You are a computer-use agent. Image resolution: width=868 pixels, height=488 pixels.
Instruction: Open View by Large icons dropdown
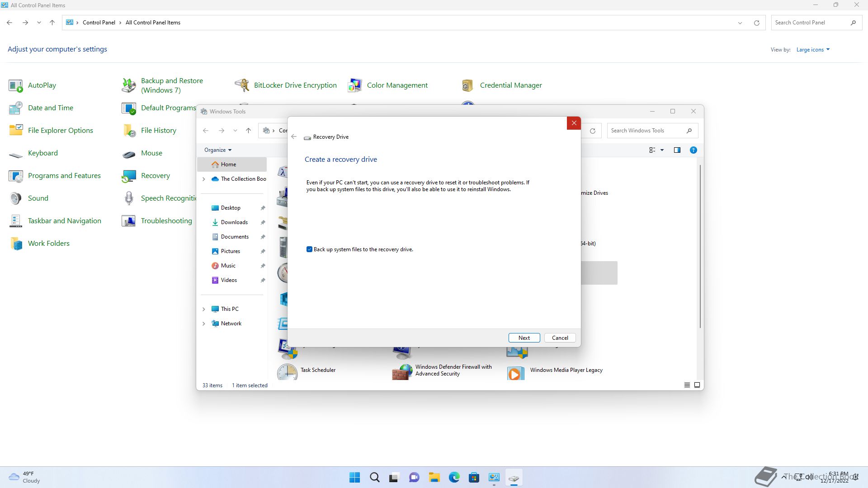[x=813, y=50]
